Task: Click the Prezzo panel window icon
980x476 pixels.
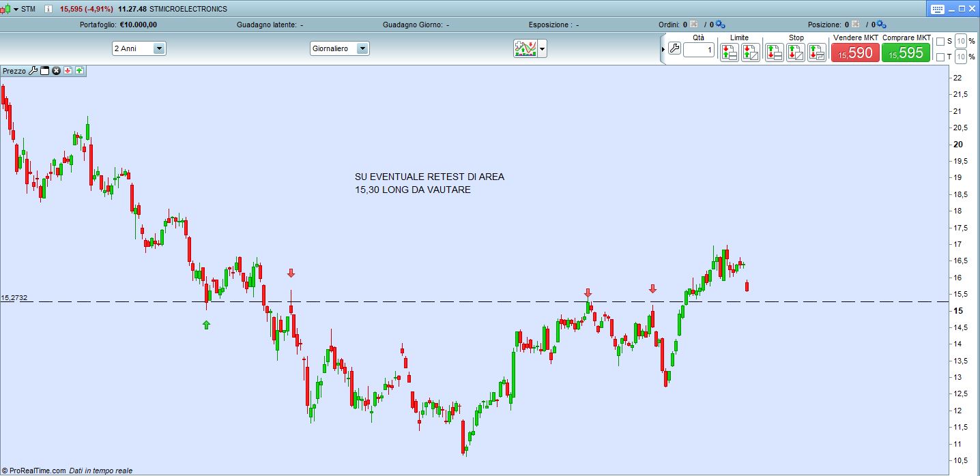Action: pos(45,71)
